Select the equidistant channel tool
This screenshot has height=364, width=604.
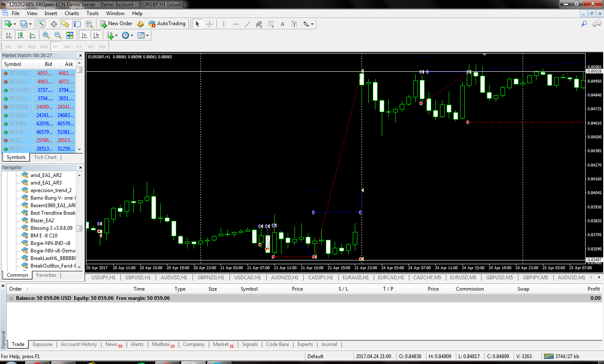click(x=259, y=24)
